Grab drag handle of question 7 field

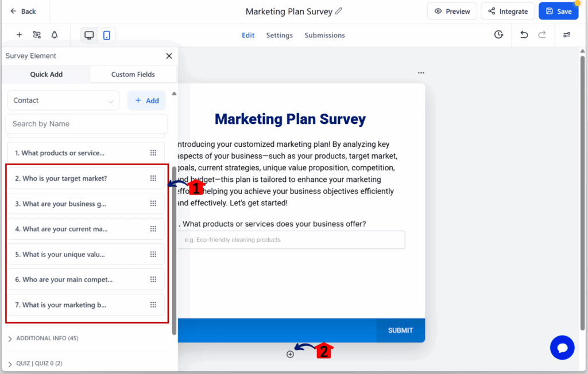click(153, 305)
